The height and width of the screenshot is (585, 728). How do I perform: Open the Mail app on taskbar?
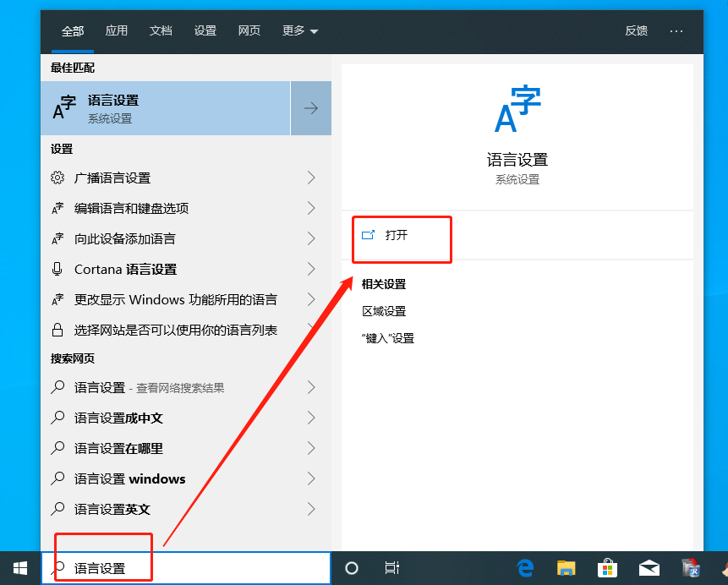click(649, 568)
